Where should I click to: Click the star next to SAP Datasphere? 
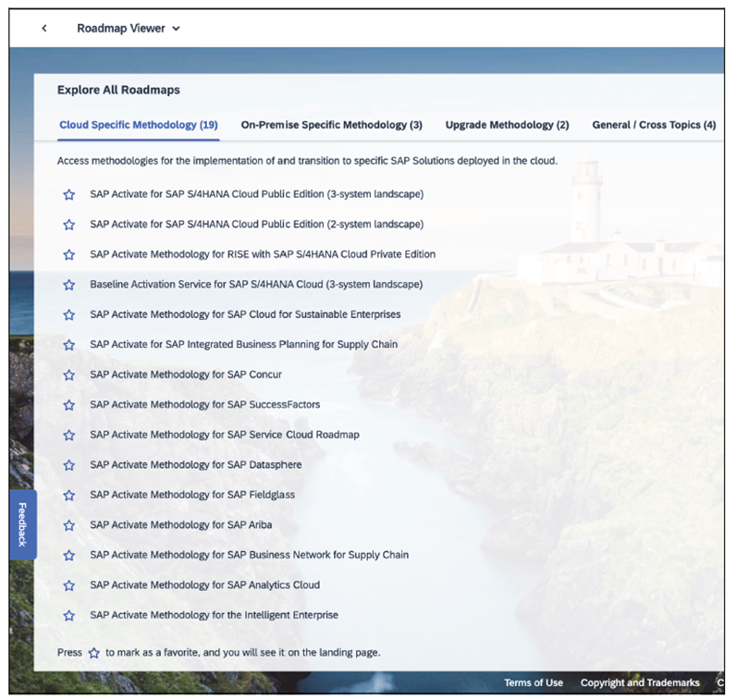tap(69, 465)
